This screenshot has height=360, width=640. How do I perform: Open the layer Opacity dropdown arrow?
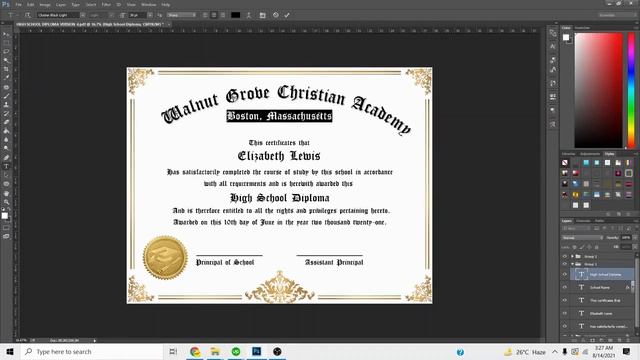(x=635, y=238)
